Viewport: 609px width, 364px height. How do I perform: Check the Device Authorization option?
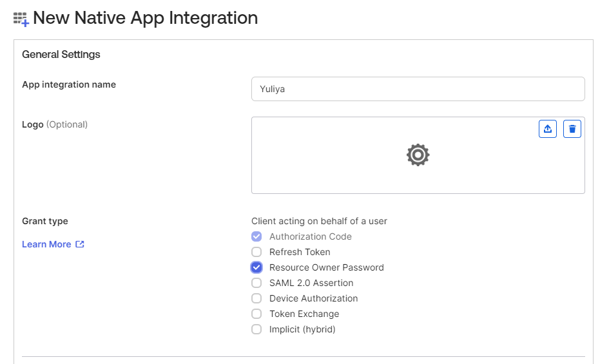click(256, 298)
